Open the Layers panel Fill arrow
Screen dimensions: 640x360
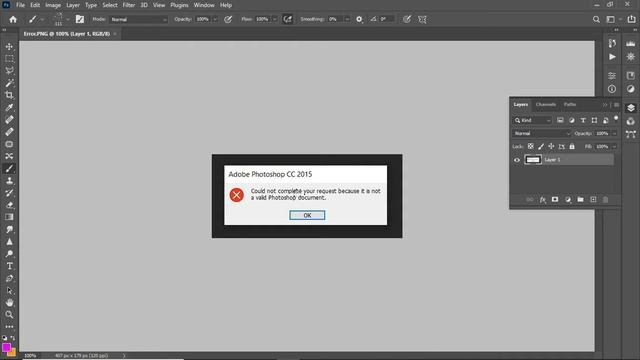point(614,147)
